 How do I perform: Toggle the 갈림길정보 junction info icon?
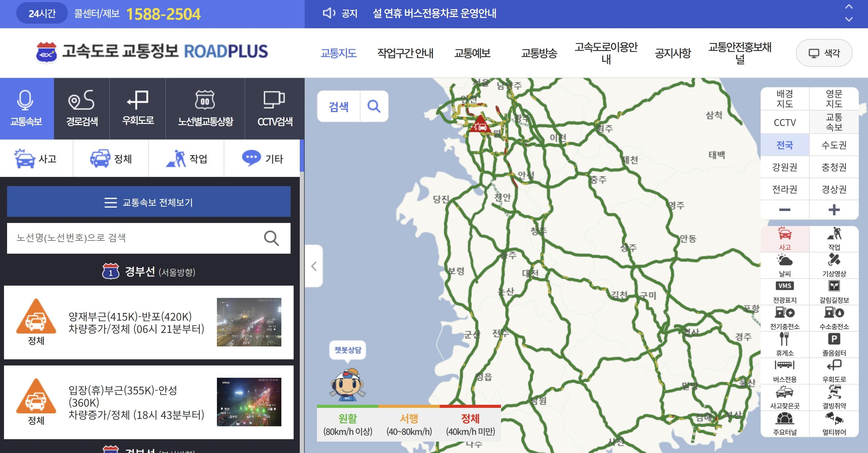coord(834,292)
